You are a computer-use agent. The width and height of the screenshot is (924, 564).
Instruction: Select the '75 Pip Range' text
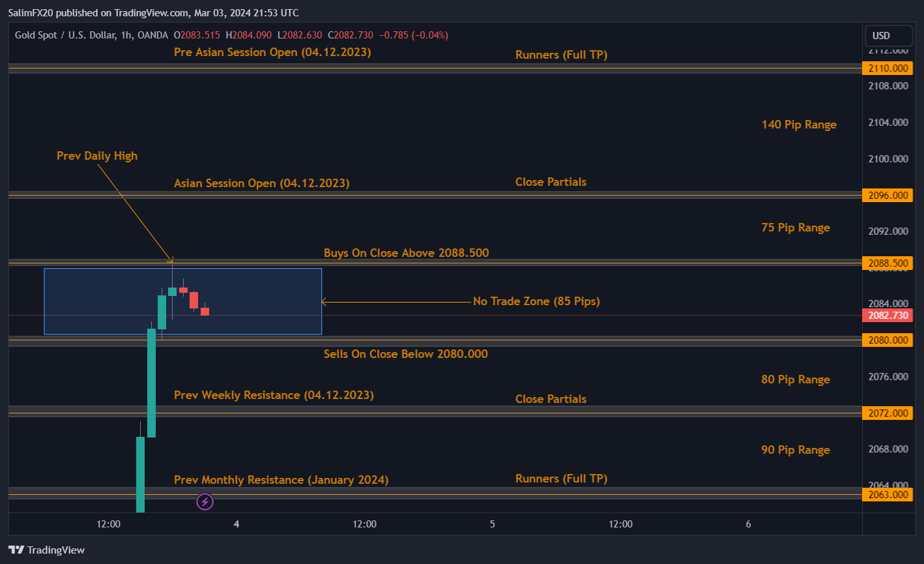796,228
